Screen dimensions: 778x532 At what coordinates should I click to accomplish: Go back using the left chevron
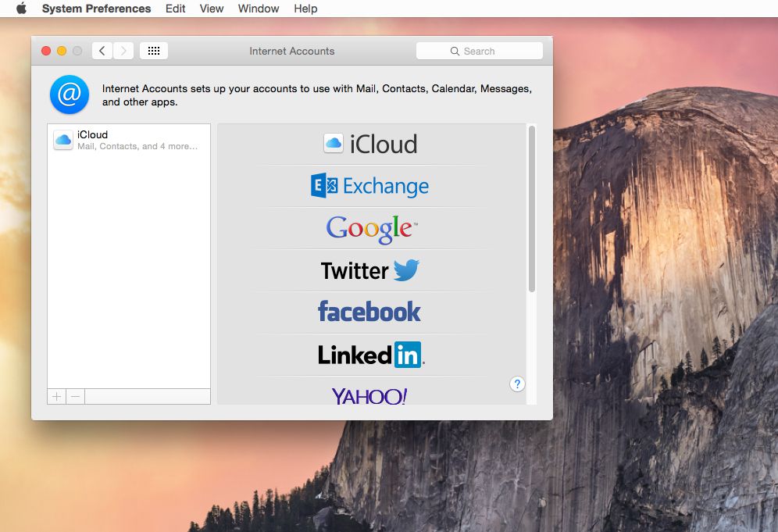(102, 51)
